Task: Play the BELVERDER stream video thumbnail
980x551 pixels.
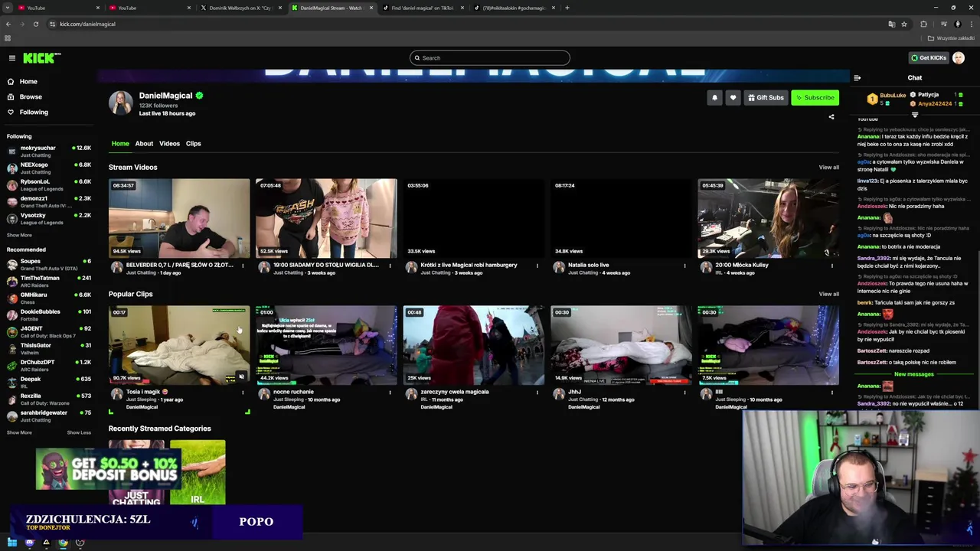Action: [x=179, y=218]
